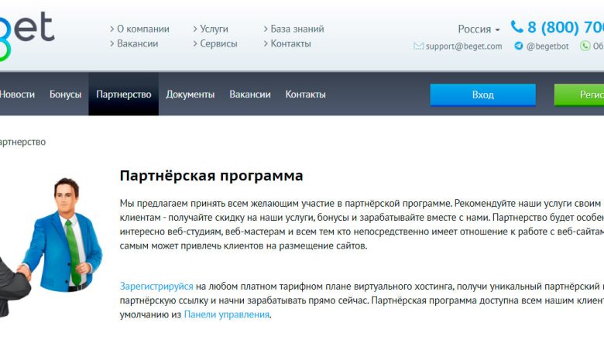
Task: Open the 'База знаний' header link
Action: (297, 29)
